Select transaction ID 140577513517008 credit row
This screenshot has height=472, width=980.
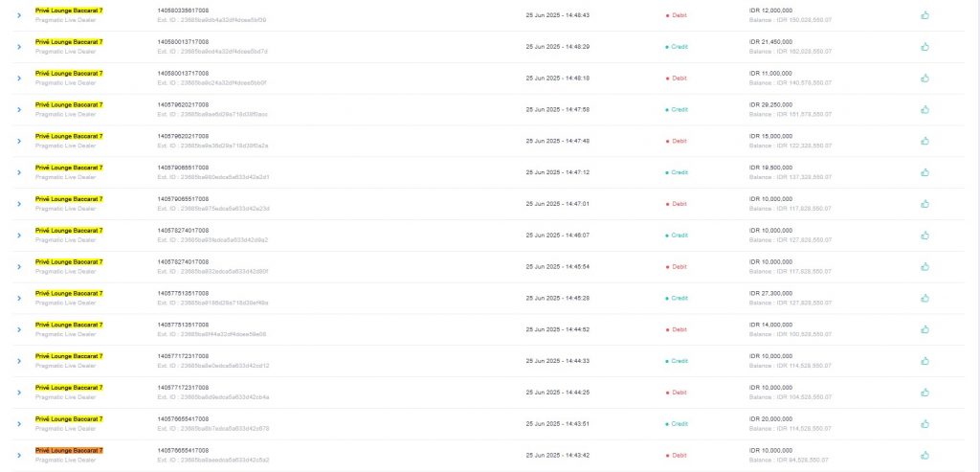[x=183, y=293]
